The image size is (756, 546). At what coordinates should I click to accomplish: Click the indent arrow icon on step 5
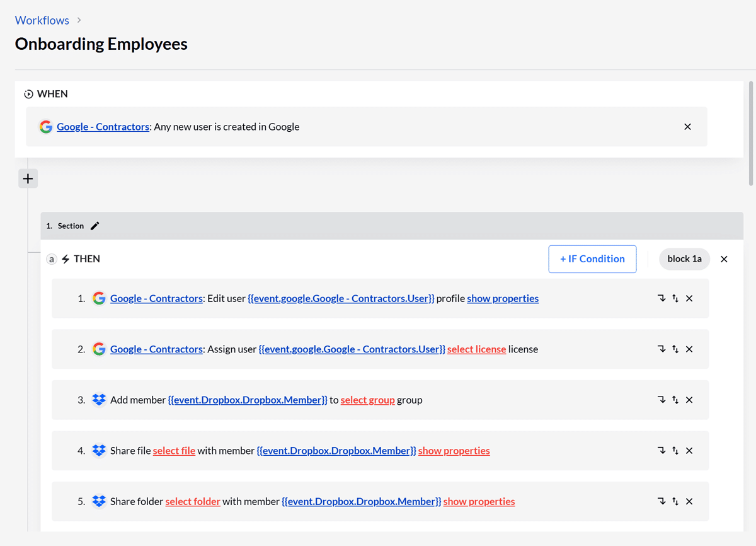click(x=661, y=501)
